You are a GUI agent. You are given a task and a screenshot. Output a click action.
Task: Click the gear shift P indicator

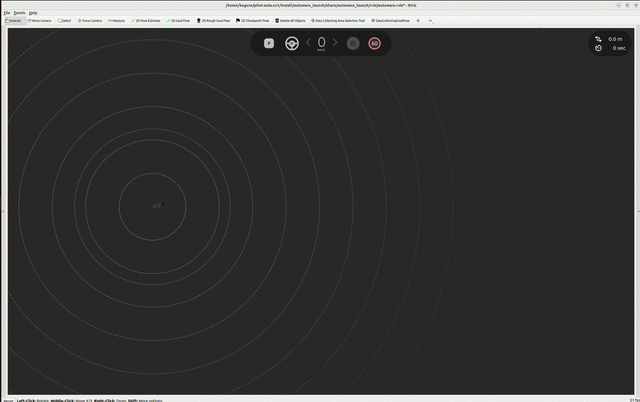point(269,43)
